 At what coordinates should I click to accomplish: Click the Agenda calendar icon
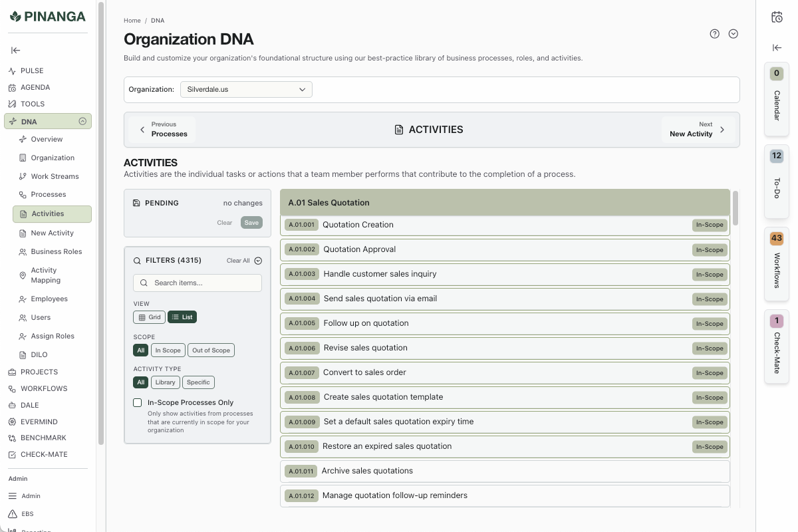pos(12,88)
